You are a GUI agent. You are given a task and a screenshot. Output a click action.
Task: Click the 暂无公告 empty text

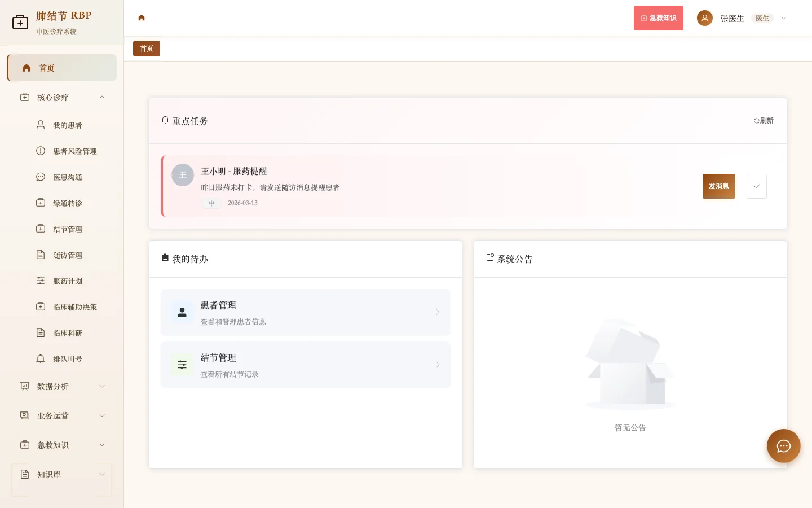630,428
